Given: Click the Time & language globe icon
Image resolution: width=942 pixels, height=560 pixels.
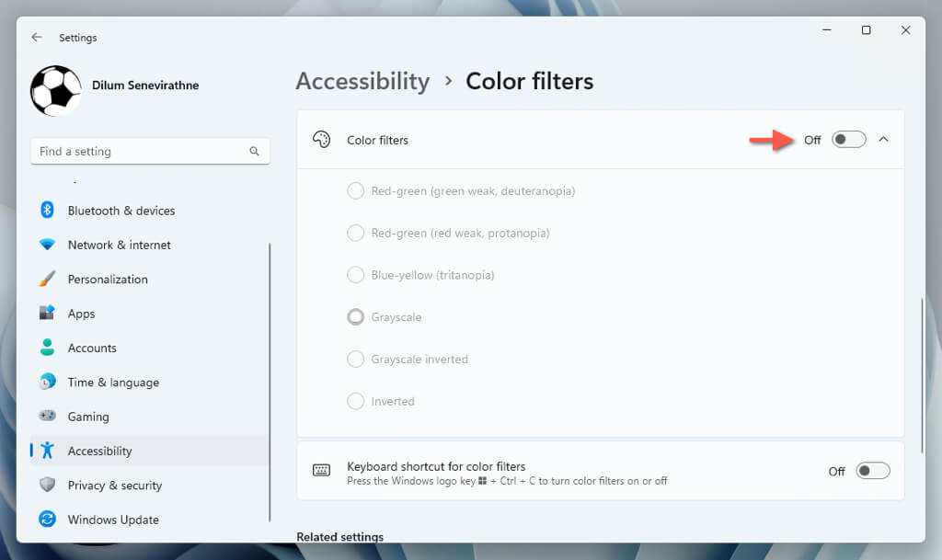Looking at the screenshot, I should pos(48,382).
